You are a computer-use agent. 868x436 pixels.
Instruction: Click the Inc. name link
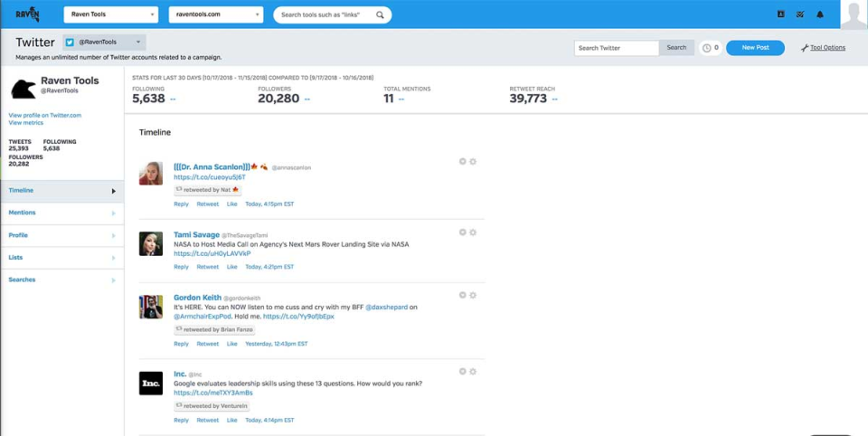pos(180,374)
